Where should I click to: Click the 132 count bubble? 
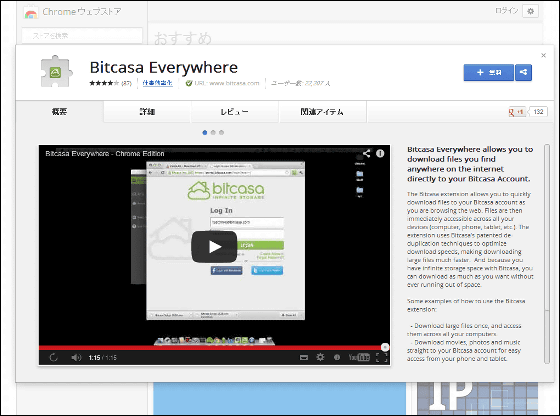pyautogui.click(x=538, y=112)
